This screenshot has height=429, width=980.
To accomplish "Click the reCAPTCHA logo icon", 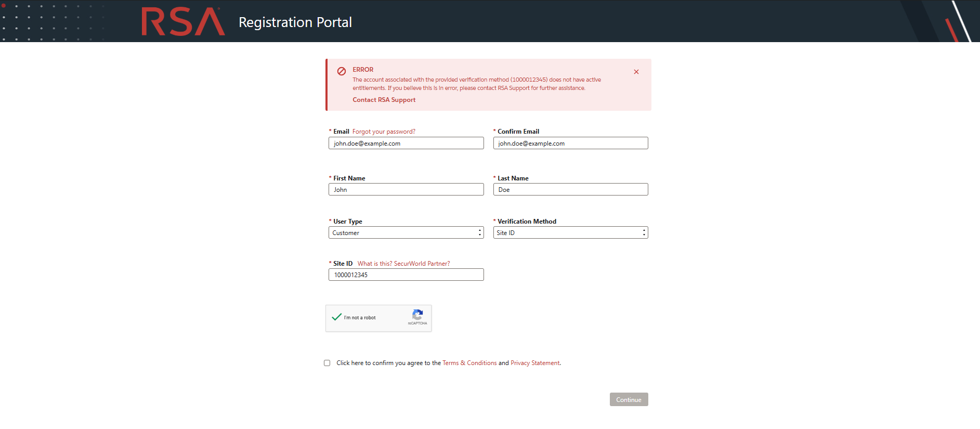I will click(417, 315).
